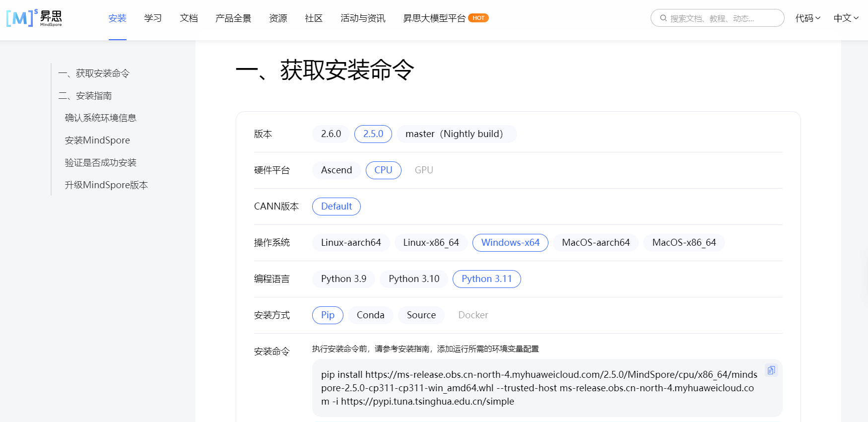Select Conda install method
The height and width of the screenshot is (422, 868).
[x=371, y=315]
